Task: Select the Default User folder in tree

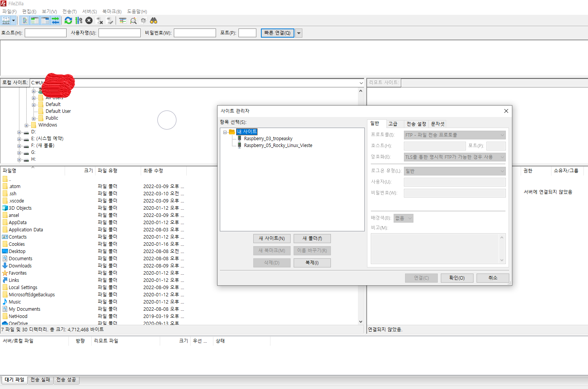Action: tap(58, 111)
